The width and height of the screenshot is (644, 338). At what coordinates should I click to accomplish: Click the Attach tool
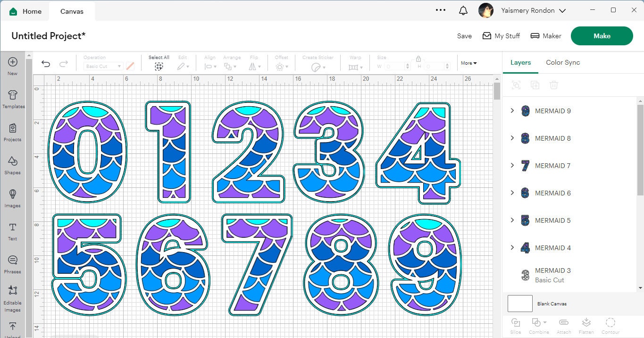pos(563,326)
